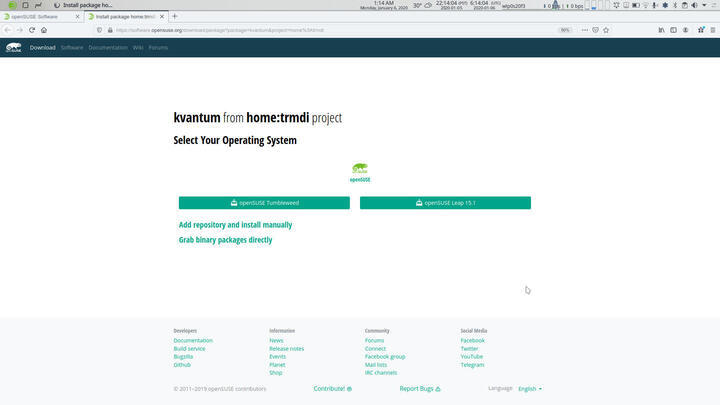Open Telegram social media link
The height and width of the screenshot is (405, 720).
(x=472, y=365)
